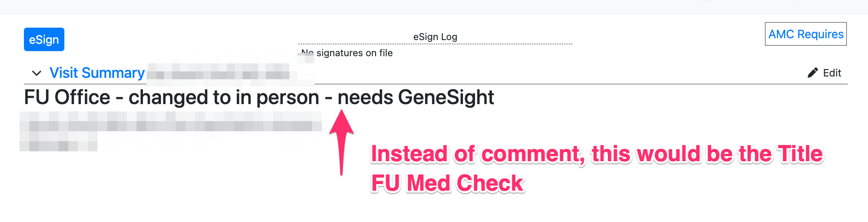Screen dimensions: 868x222
Task: Click the eSign Log header
Action: pyautogui.click(x=435, y=37)
